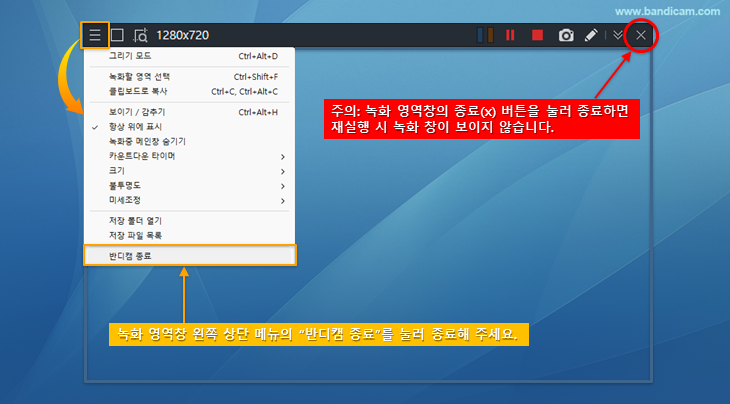Click the audio level meter bars
The width and height of the screenshot is (730, 404).
pos(485,35)
